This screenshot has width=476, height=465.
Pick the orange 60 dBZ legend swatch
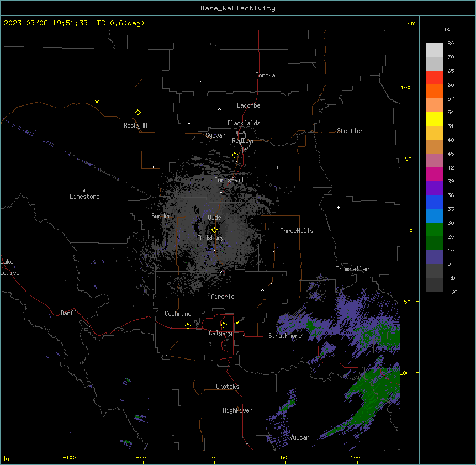[434, 91]
